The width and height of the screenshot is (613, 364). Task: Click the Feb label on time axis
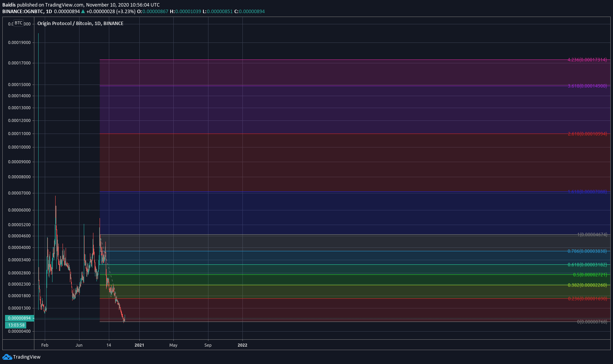[x=45, y=345]
